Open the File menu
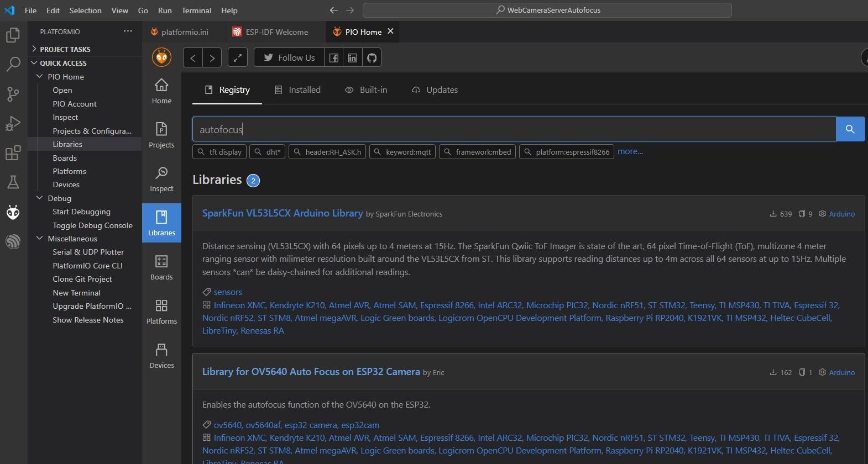The height and width of the screenshot is (464, 868). [x=31, y=10]
